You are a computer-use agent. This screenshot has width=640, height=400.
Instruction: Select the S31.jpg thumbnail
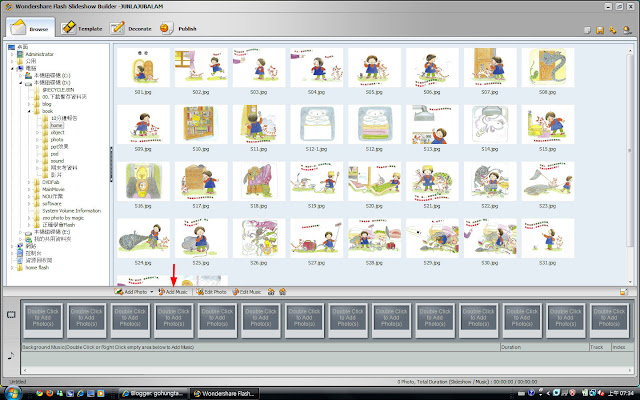(x=547, y=238)
